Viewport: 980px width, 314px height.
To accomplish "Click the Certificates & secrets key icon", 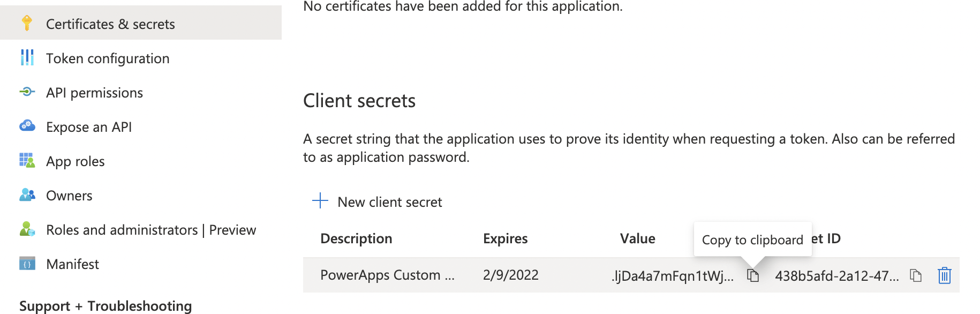I will (27, 23).
